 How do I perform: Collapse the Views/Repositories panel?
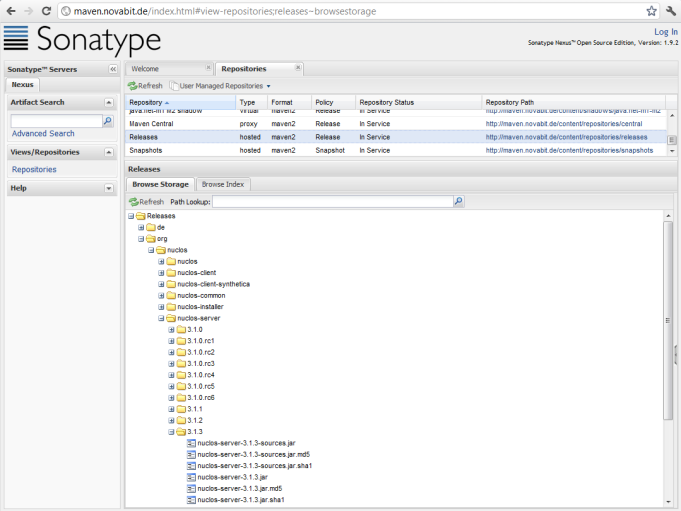tap(109, 152)
